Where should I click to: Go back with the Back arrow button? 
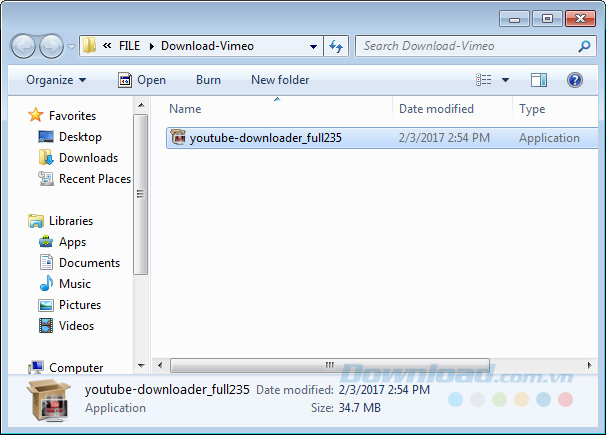click(23, 46)
